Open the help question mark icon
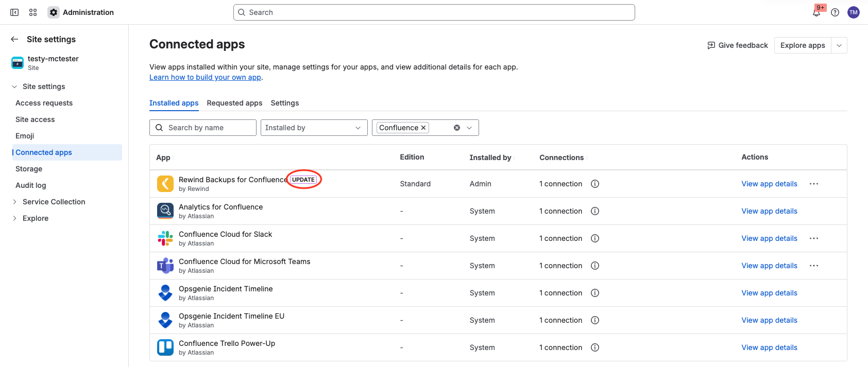This screenshot has width=868, height=367. click(x=835, y=12)
